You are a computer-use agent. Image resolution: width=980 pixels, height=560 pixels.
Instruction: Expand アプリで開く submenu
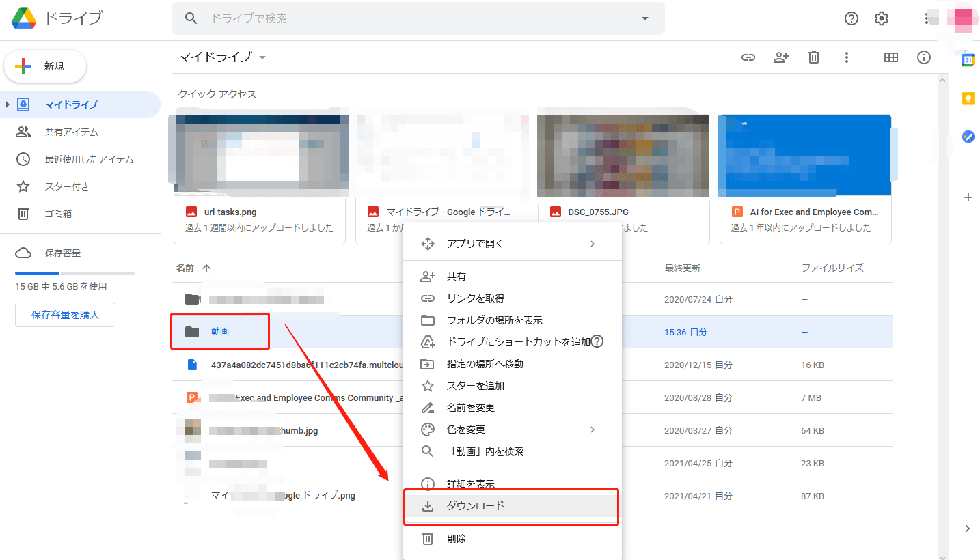coord(593,244)
